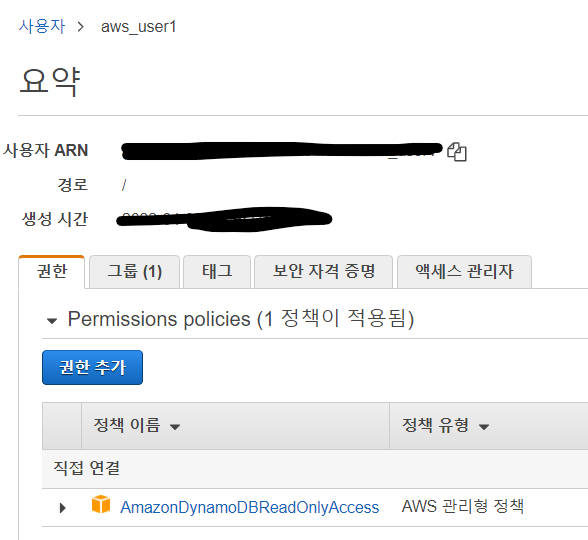Copy the user ARN with the copy icon
The image size is (588, 540).
pos(457,152)
